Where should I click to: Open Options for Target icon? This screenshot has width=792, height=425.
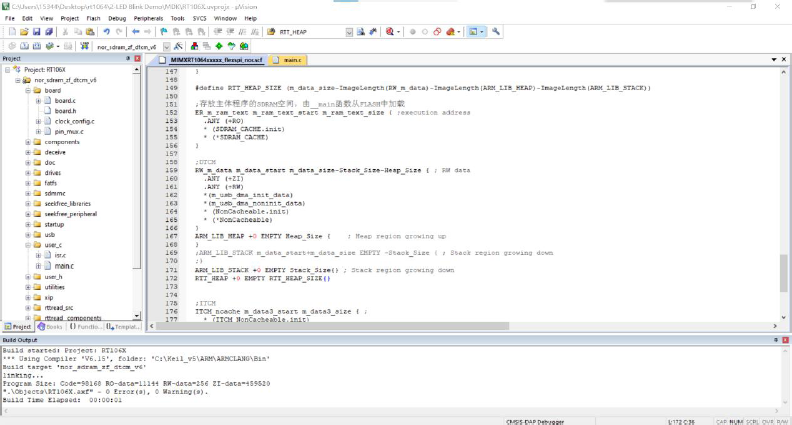[x=178, y=46]
